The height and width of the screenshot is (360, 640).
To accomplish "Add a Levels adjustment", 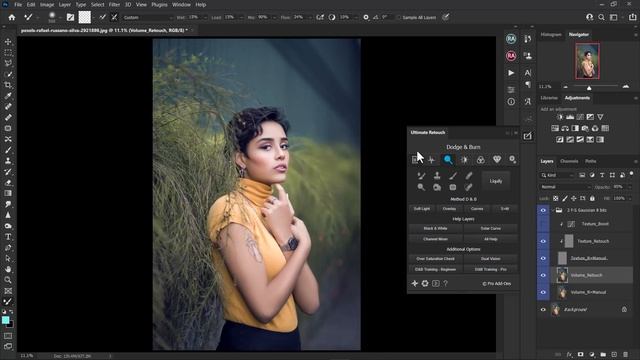I will coord(570,117).
